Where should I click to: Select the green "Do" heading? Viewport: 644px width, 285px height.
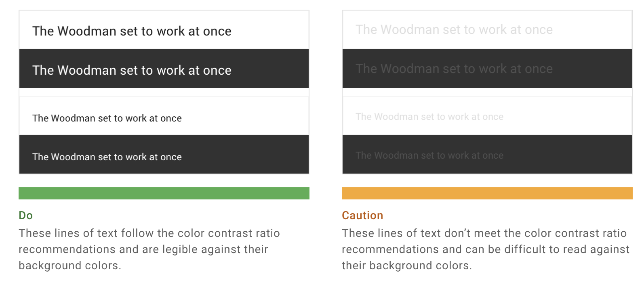pos(26,216)
